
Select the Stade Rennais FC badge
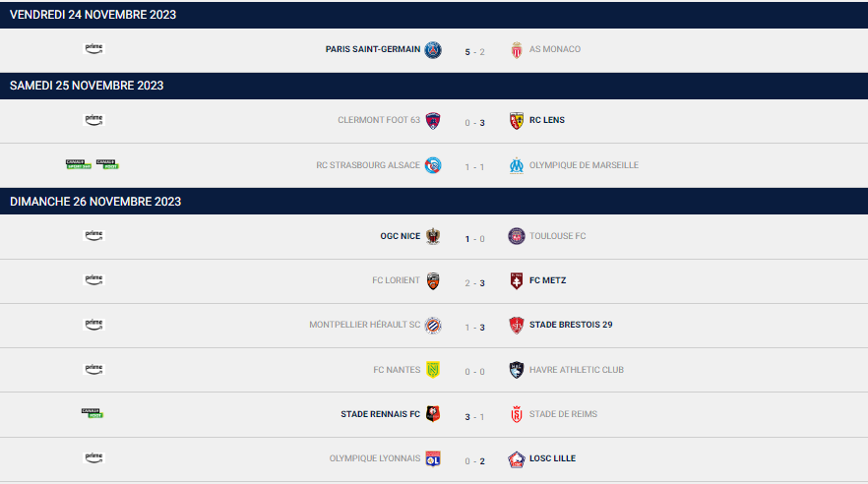[433, 414]
